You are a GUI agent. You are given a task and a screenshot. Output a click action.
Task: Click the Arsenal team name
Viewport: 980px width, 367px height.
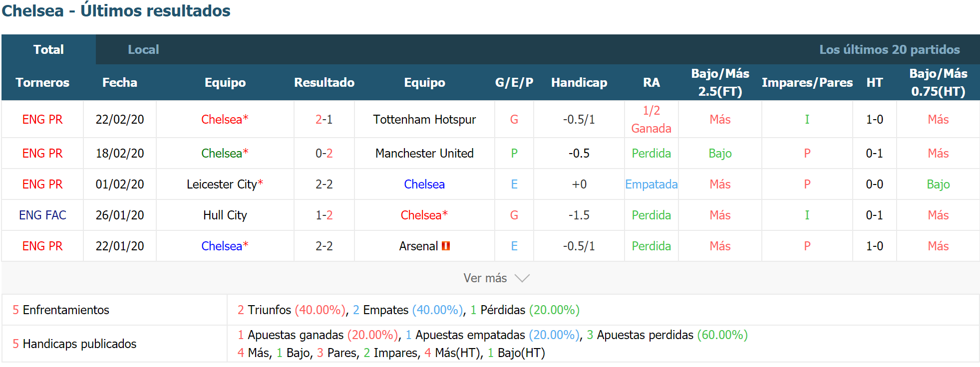click(418, 246)
